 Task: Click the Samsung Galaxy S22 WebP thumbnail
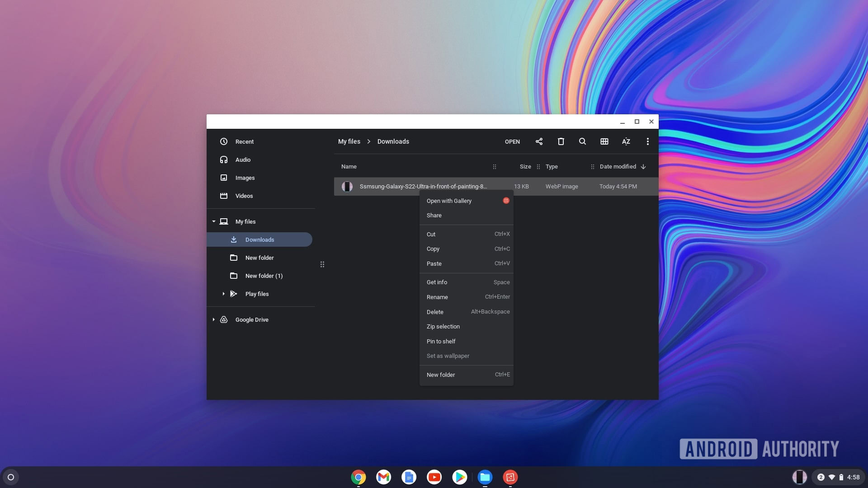pos(347,186)
